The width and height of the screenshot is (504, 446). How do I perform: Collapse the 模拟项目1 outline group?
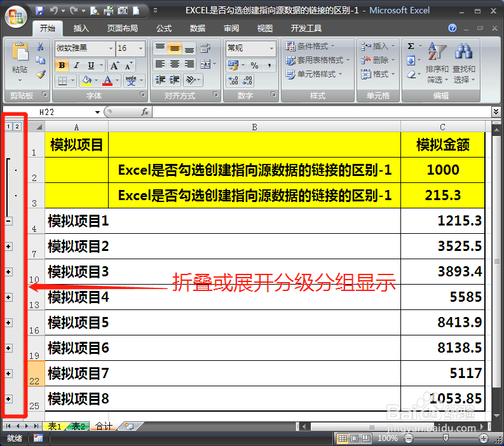(x=9, y=221)
